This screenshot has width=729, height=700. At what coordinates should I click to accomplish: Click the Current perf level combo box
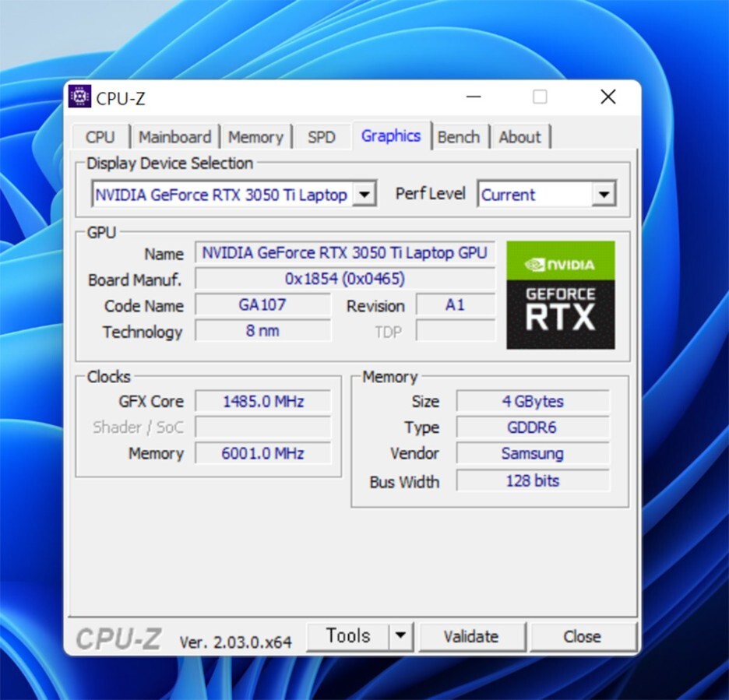[x=547, y=195]
